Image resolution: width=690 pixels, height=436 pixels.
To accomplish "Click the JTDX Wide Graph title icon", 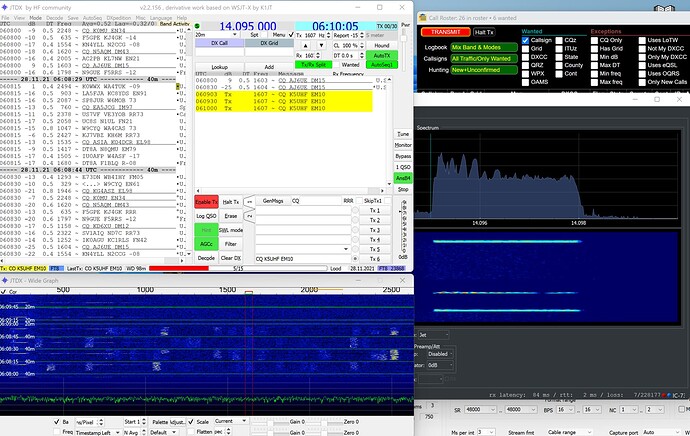I will coord(4,280).
